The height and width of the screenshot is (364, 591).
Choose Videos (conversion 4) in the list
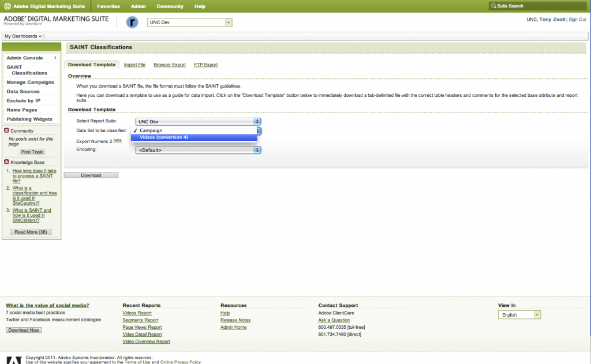194,137
